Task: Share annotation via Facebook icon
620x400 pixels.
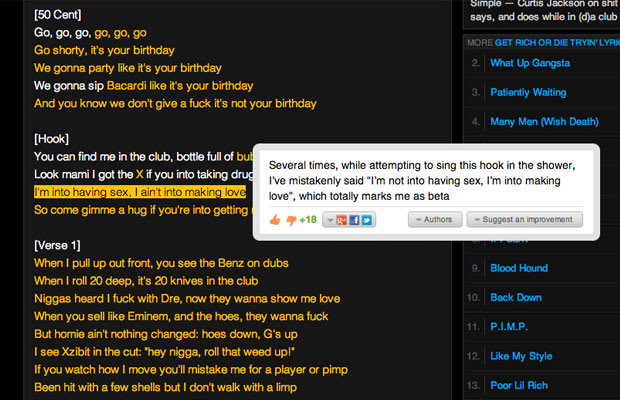Action: pyautogui.click(x=354, y=220)
